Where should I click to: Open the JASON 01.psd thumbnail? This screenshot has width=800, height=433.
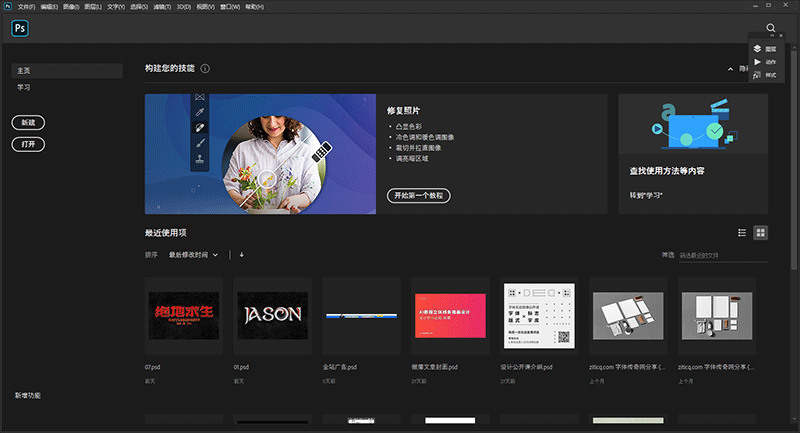point(272,316)
